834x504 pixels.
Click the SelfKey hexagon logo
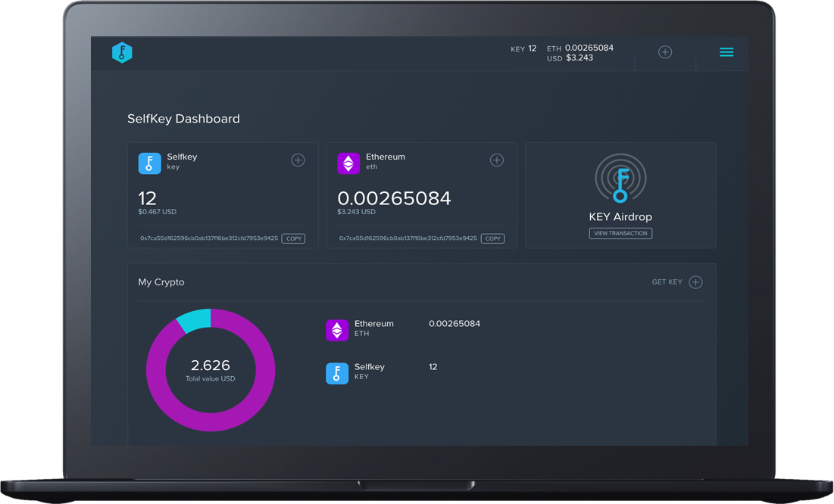(x=122, y=53)
